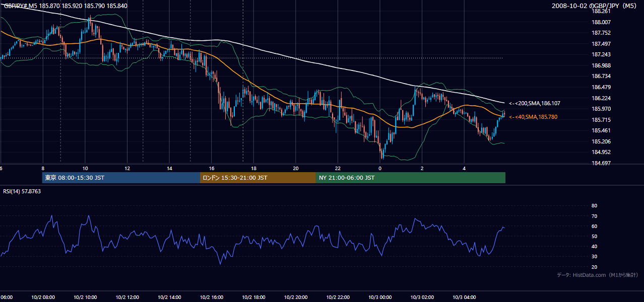Click price level 186.988 on price axis

pyautogui.click(x=601, y=65)
